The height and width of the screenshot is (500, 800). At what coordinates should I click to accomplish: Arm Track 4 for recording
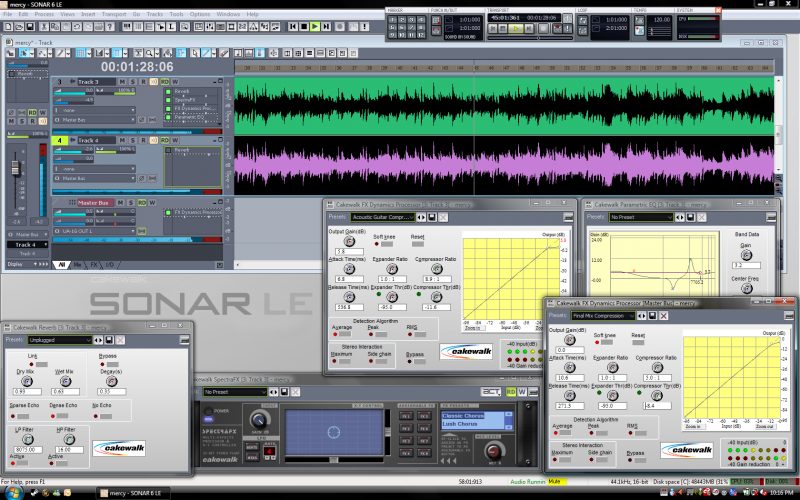[x=143, y=140]
